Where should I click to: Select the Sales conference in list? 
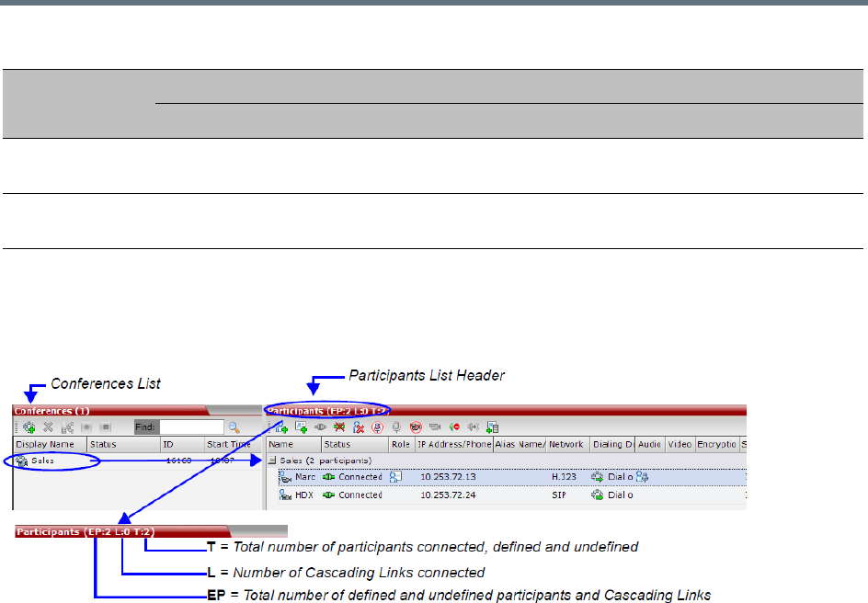pyautogui.click(x=42, y=460)
